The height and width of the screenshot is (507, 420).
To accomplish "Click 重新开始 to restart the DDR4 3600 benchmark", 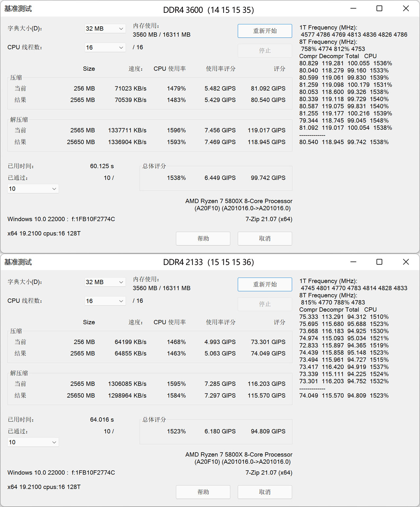I will [x=264, y=31].
